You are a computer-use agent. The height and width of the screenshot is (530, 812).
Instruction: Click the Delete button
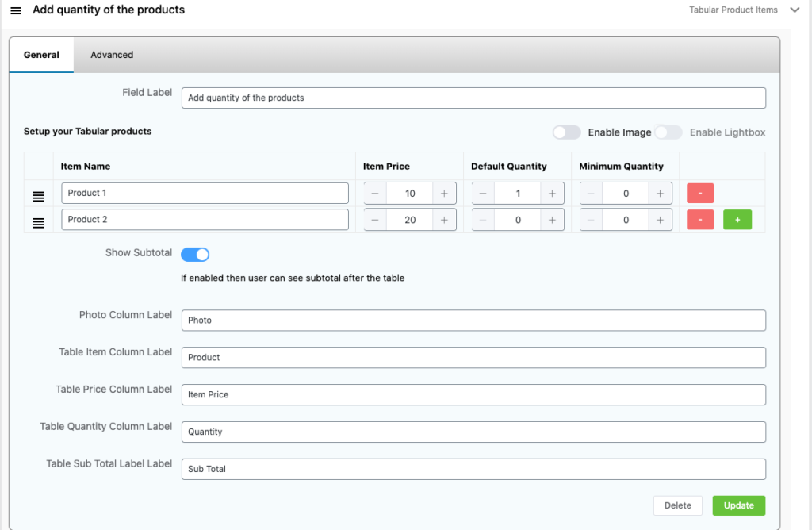677,505
